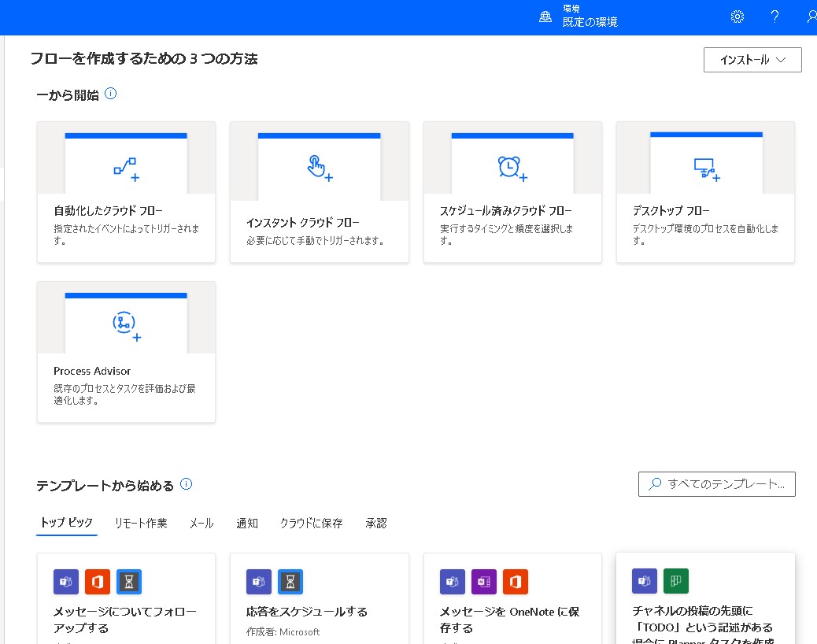
Task: Expand the インストール dropdown
Action: [x=752, y=60]
